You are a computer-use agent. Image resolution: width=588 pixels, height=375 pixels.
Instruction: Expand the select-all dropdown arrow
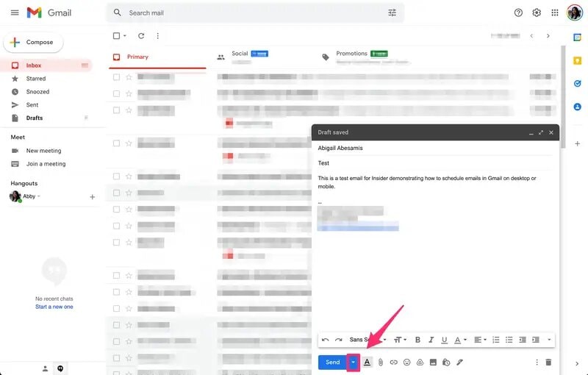click(125, 35)
